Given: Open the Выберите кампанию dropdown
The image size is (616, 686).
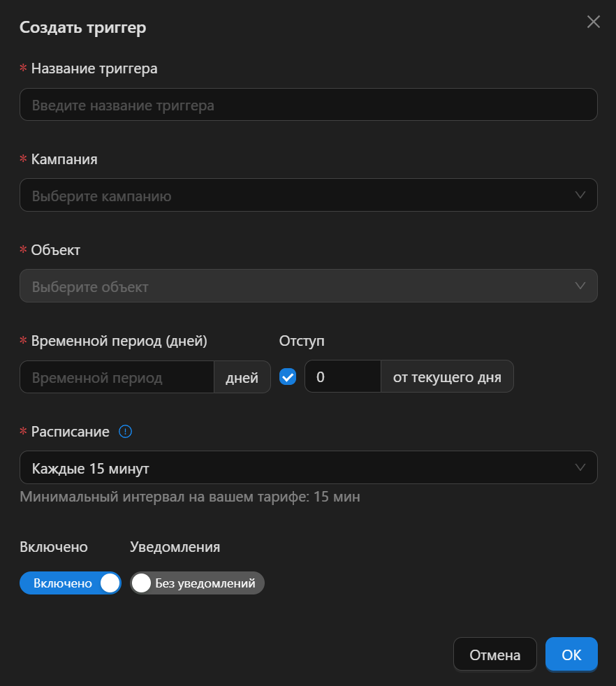Looking at the screenshot, I should point(309,195).
